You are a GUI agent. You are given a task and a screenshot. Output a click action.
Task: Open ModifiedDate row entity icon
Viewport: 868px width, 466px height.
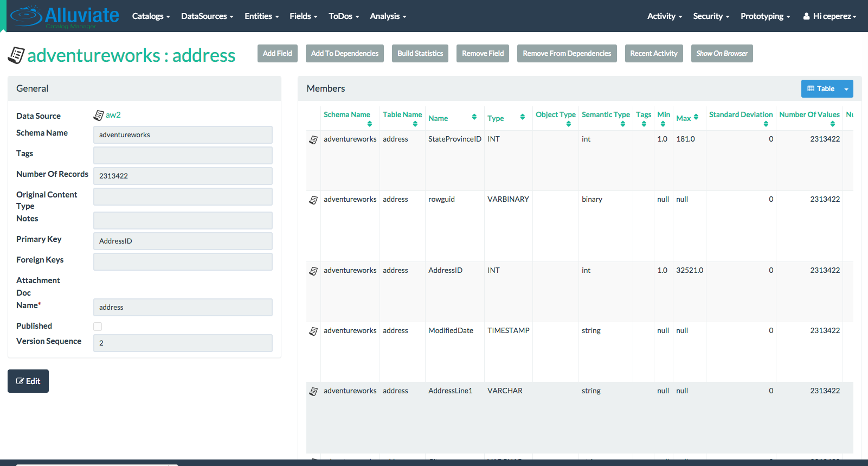313,331
